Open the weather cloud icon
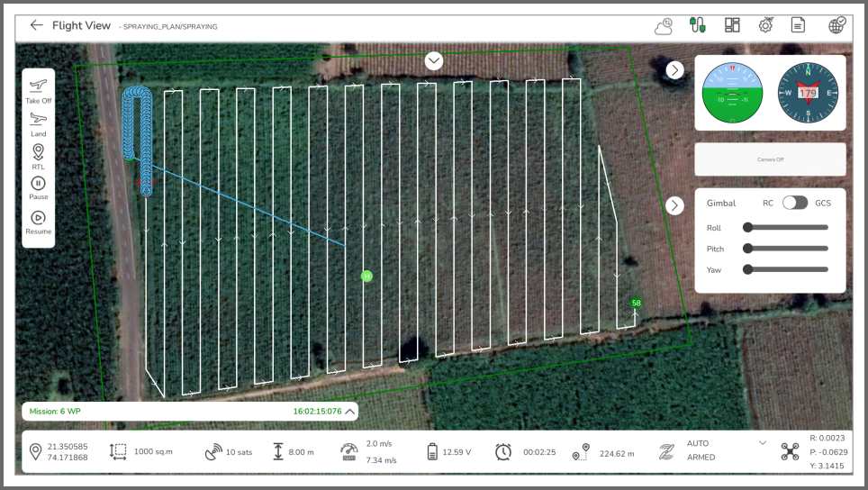The image size is (868, 490). pyautogui.click(x=664, y=26)
